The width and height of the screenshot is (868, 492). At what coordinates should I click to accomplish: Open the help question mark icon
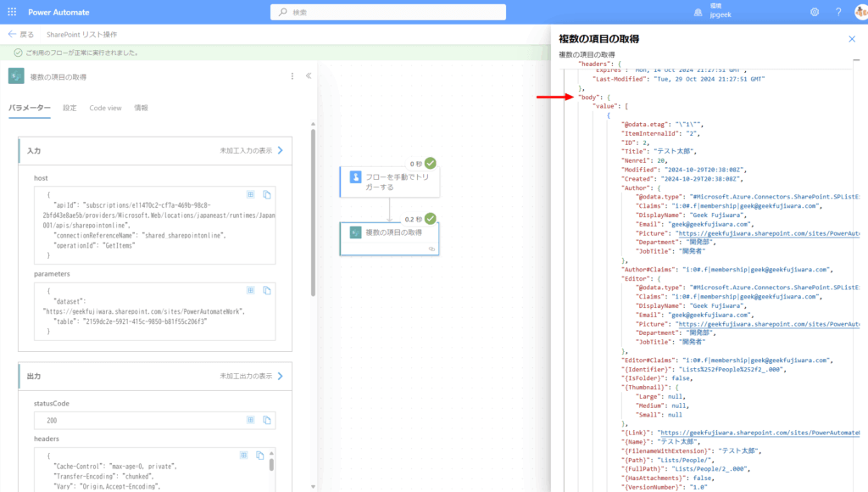[x=838, y=12]
